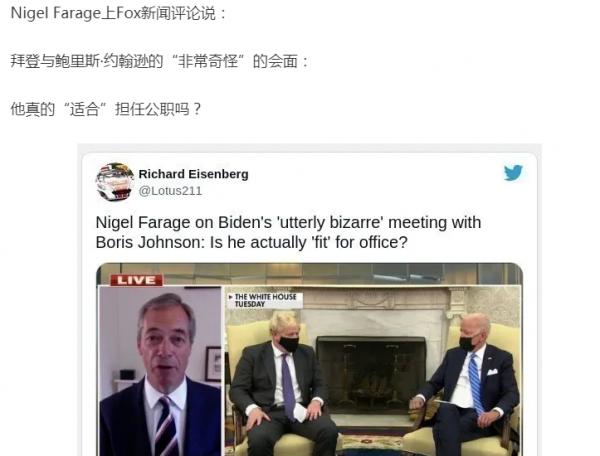This screenshot has height=456, width=600.
Task: Click the line about 拜登与鲍里斯·约翰逊
Action: coord(159,61)
